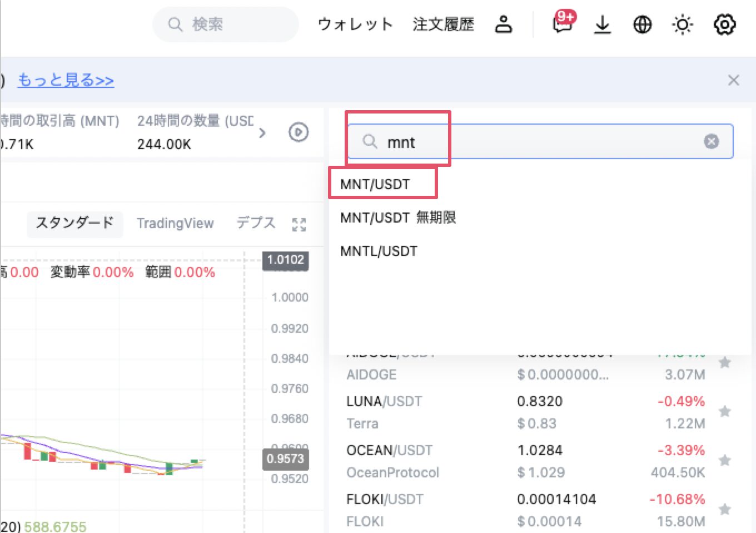Switch to TradingView chart tab

coord(175,223)
